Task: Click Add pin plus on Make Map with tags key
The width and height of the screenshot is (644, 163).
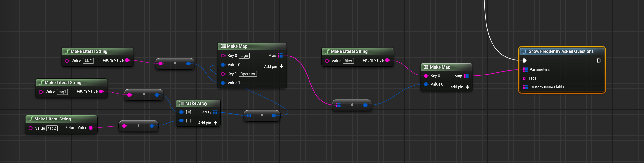Action: 281,66
